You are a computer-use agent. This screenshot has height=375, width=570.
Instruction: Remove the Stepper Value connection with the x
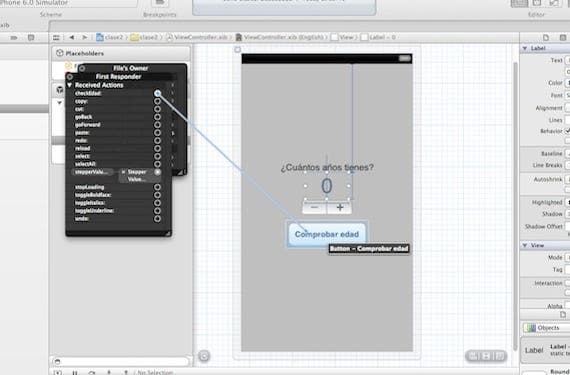point(123,172)
